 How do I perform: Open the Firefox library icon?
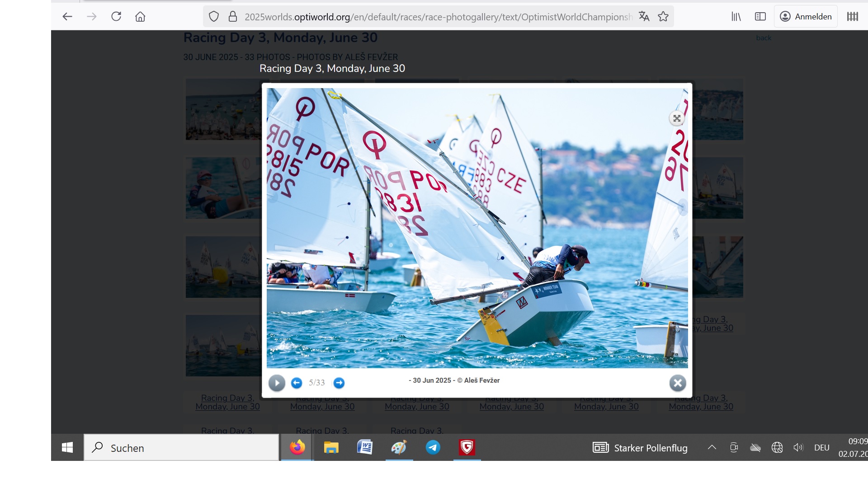pyautogui.click(x=736, y=17)
